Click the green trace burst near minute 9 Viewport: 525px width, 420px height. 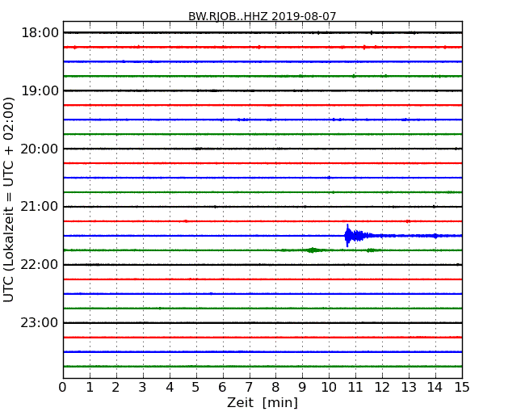click(313, 250)
